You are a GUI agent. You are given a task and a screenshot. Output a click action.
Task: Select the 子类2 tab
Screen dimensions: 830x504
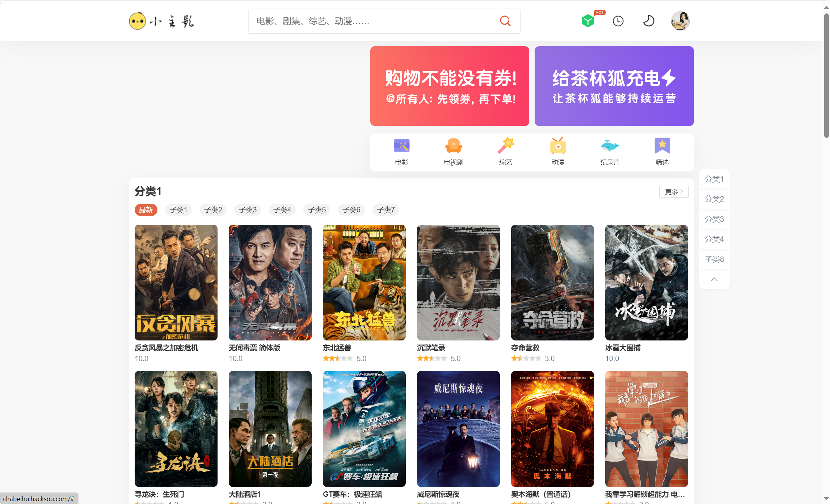[x=213, y=210]
